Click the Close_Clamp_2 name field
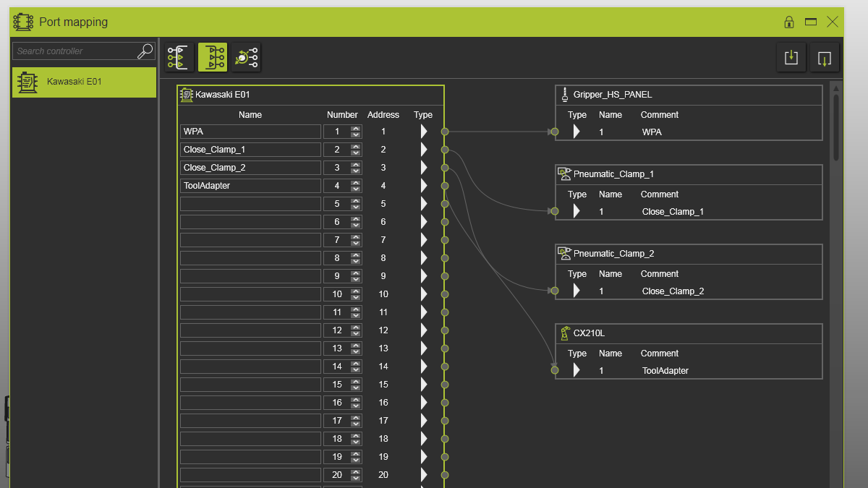868x488 pixels. coord(250,168)
